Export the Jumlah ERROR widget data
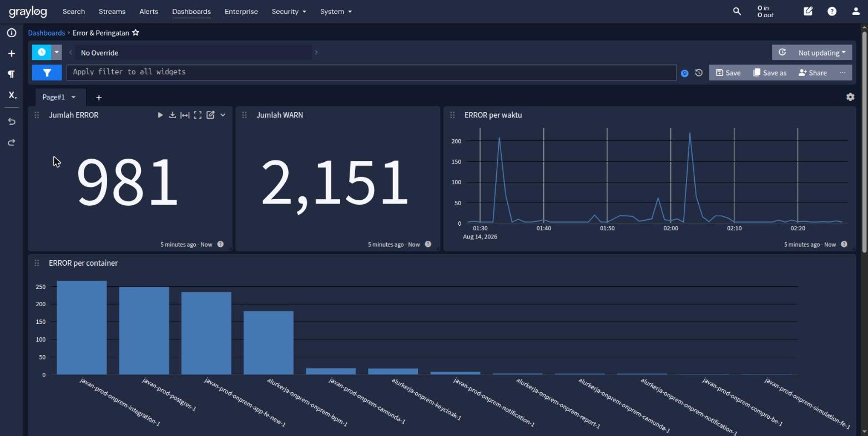The image size is (868, 436). pos(173,115)
